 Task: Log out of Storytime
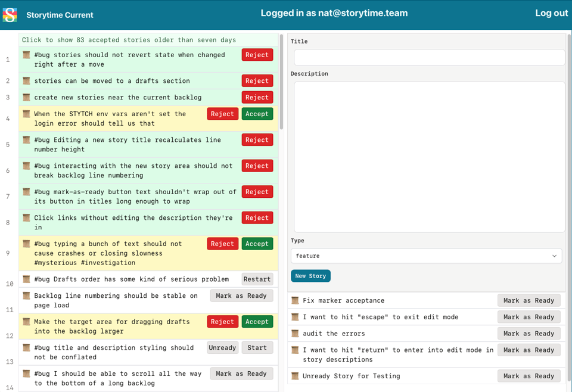[x=551, y=13]
